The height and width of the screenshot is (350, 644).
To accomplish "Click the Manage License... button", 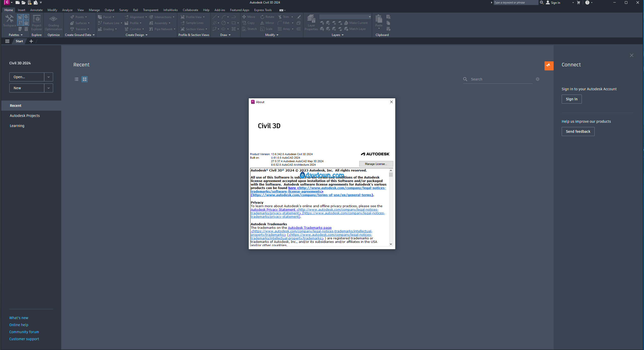I will [x=376, y=164].
